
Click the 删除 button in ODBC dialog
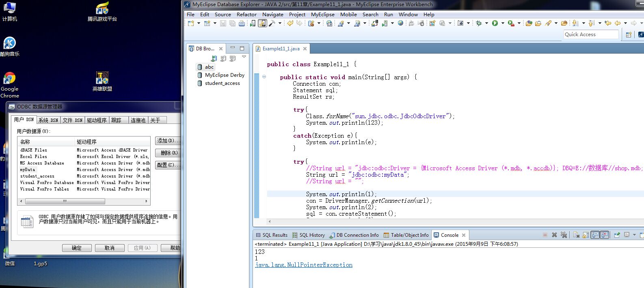pyautogui.click(x=167, y=153)
